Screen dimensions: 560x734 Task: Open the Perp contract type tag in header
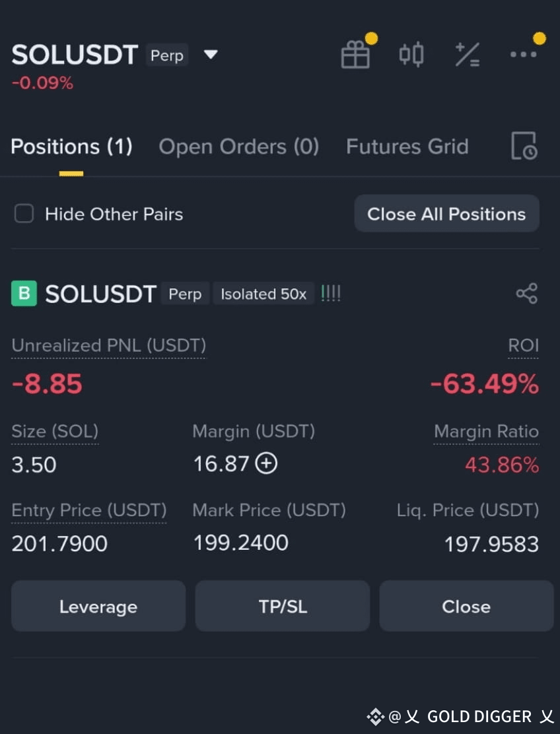pos(166,55)
